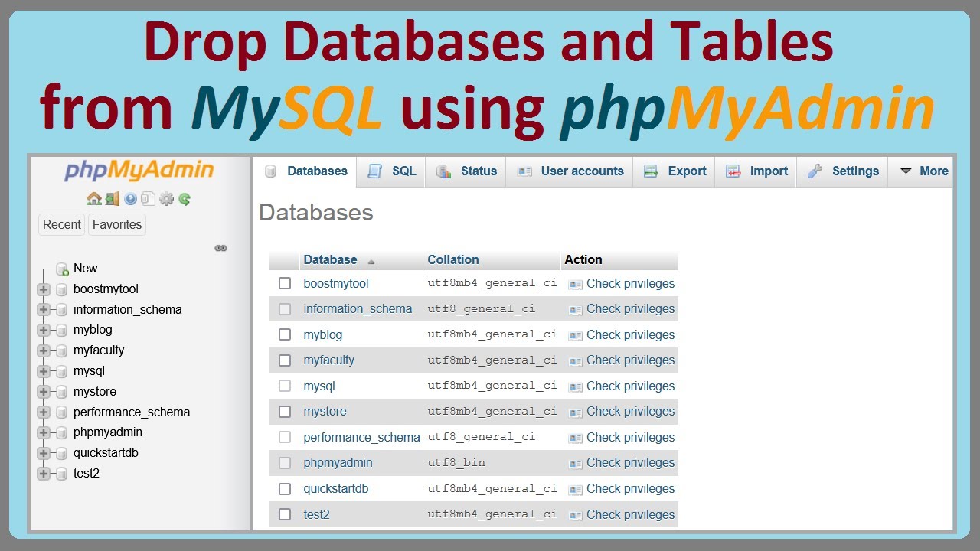Tick the myfaculty row checkbox
The image size is (980, 551).
[x=285, y=360]
